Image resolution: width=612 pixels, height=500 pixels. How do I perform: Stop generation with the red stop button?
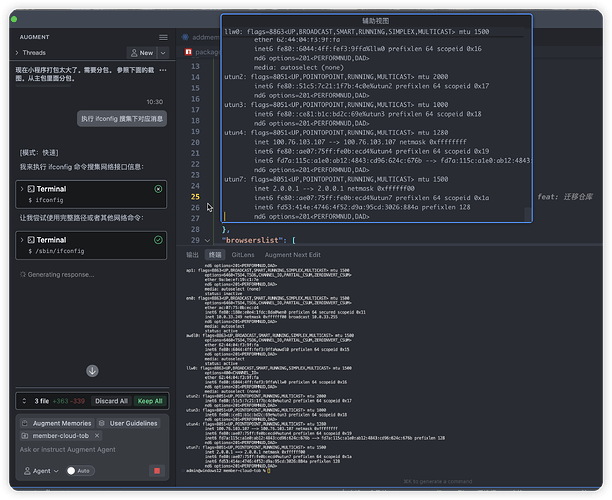point(157,471)
